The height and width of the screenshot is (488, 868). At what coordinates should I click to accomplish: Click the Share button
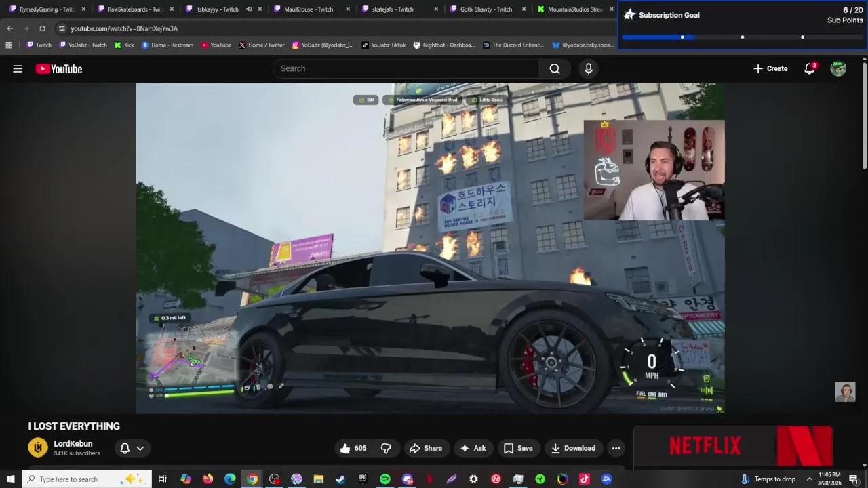[425, 448]
